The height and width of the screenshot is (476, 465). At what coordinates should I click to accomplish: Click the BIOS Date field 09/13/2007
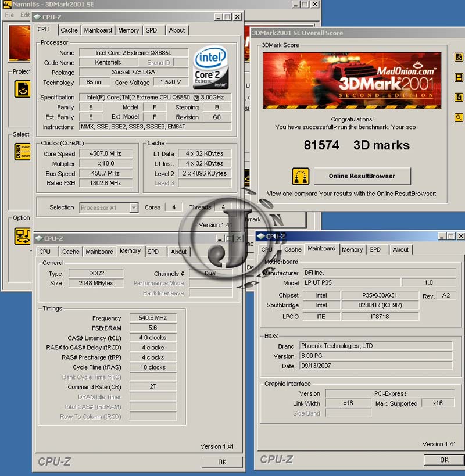pos(375,366)
